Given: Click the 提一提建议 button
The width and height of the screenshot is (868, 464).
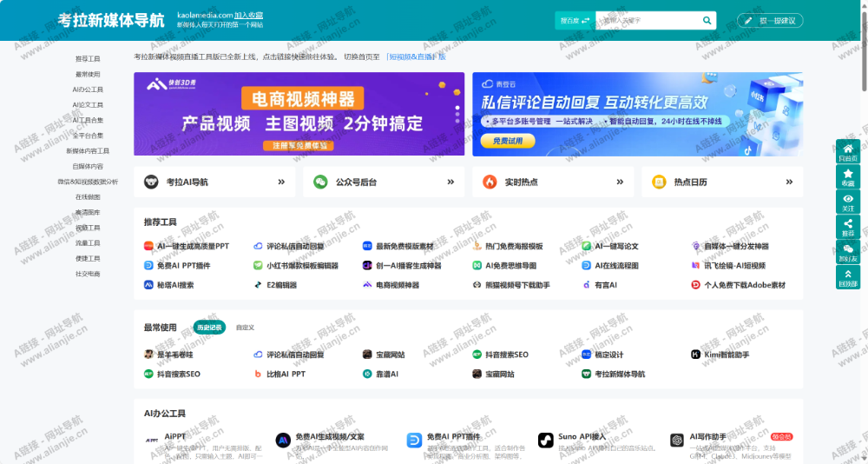Looking at the screenshot, I should 770,21.
